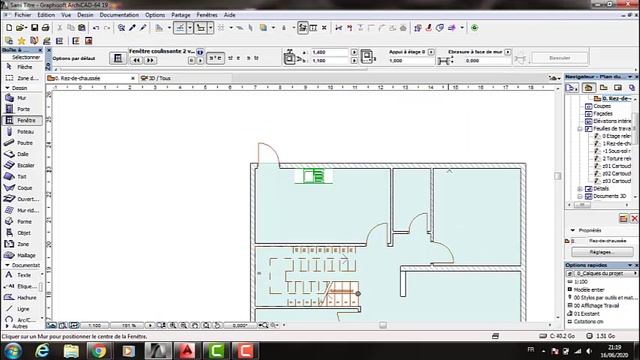Select the Toit roof tool
Image resolution: width=640 pixels, height=360 pixels.
click(22, 176)
